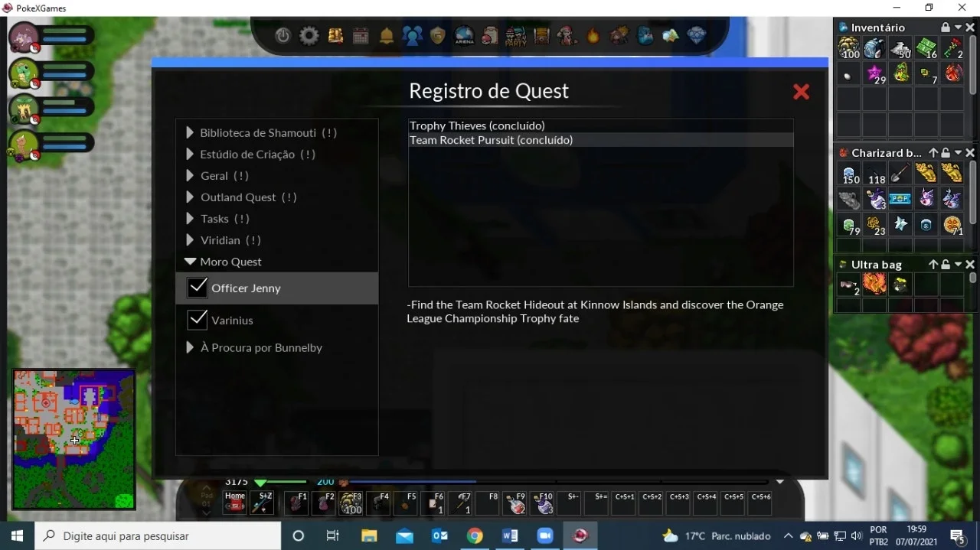Open the action center notifications icon
This screenshot has height=550, width=980.
point(958,536)
